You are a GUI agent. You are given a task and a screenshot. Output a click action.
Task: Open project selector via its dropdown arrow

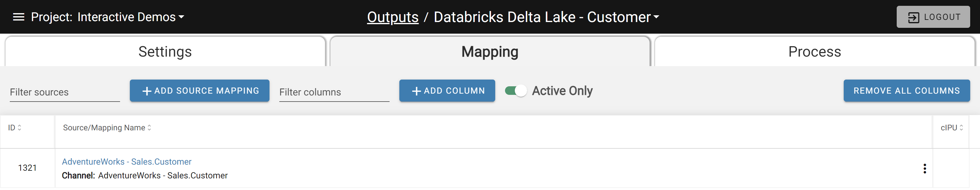pyautogui.click(x=182, y=16)
